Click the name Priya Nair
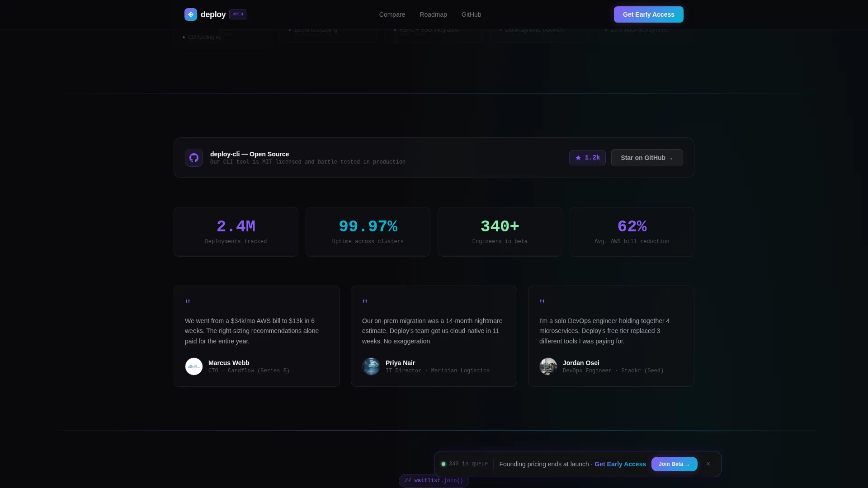The width and height of the screenshot is (868, 488). point(400,363)
